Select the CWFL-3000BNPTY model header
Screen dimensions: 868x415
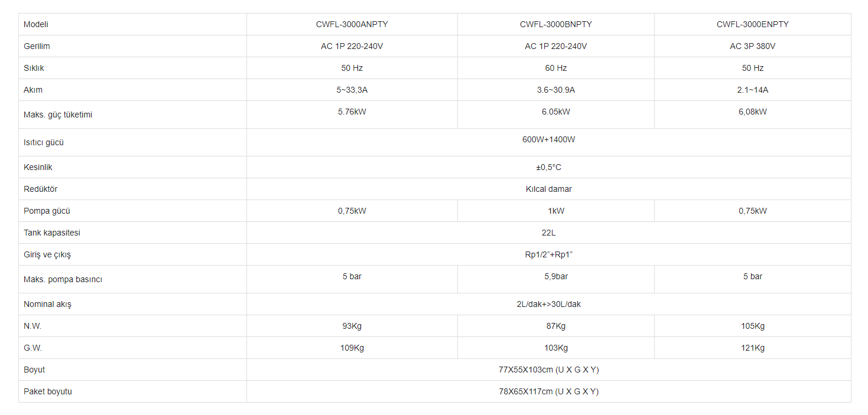click(x=555, y=24)
